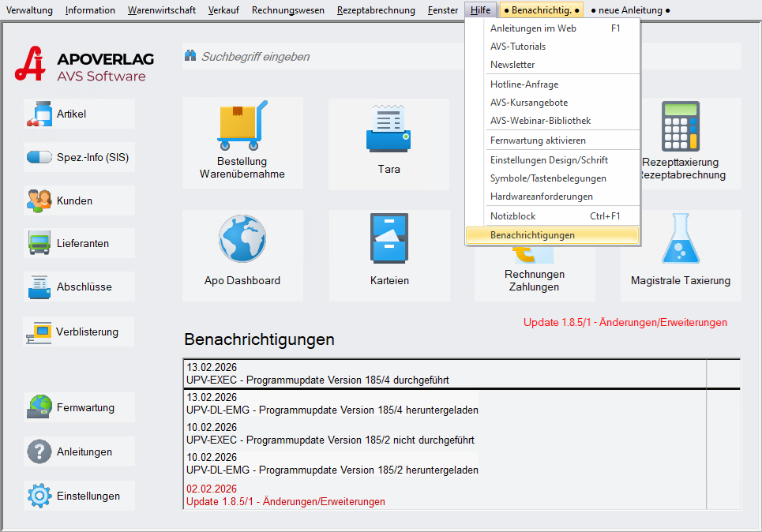Select Fernwartung aktivieren menu entry

coord(538,140)
